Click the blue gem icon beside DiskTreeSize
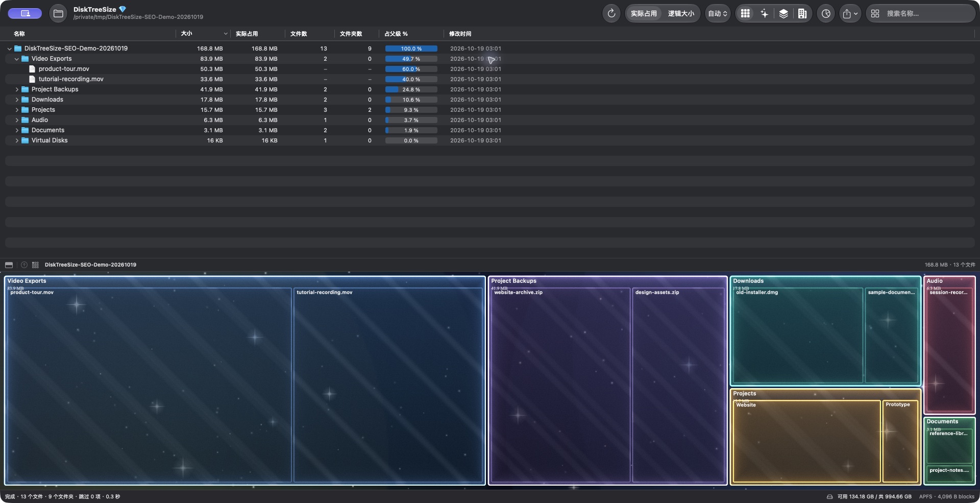 (x=122, y=9)
